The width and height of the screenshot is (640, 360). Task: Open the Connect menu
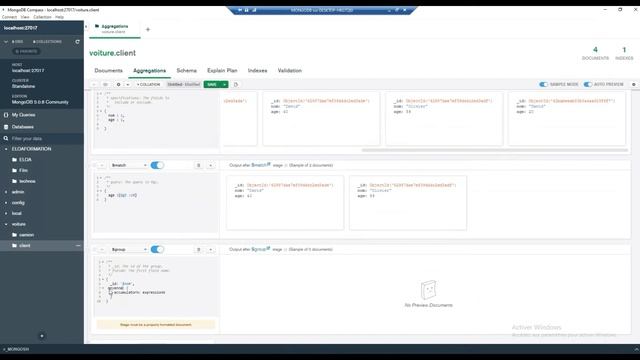(9, 17)
